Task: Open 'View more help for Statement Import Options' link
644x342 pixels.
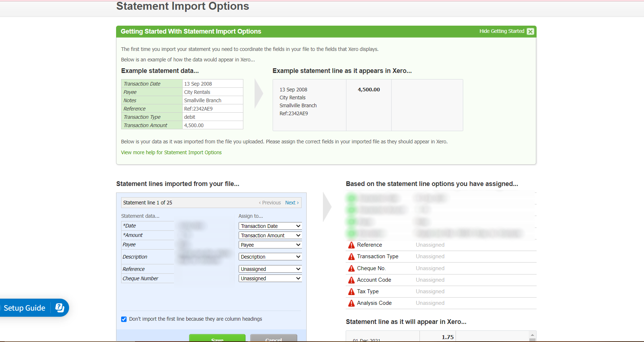Action: tap(171, 152)
